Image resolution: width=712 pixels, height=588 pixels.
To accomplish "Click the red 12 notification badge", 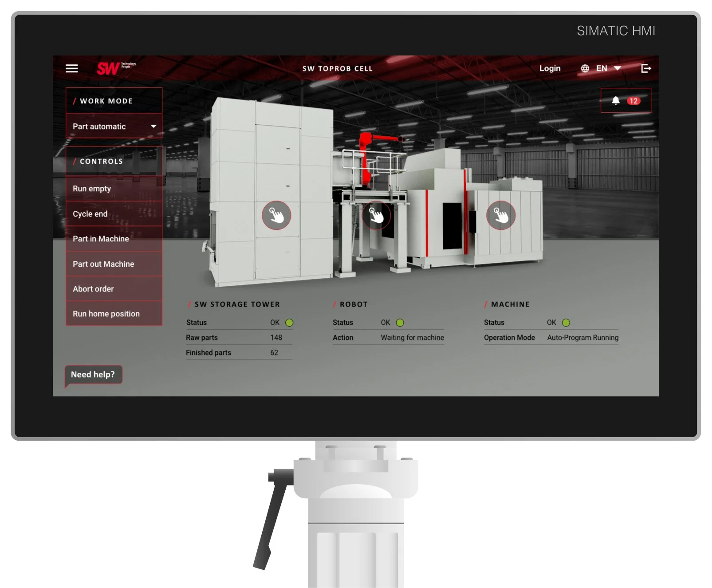I will [633, 101].
